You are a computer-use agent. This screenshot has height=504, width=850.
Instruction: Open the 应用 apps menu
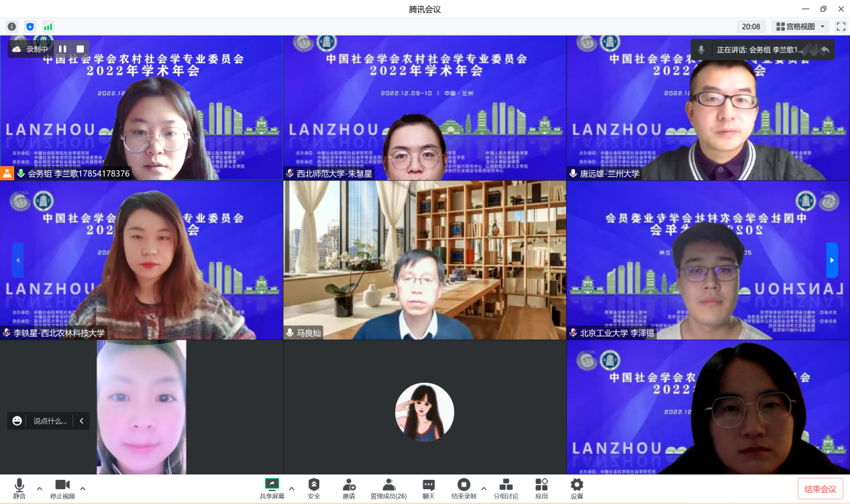[x=541, y=489]
